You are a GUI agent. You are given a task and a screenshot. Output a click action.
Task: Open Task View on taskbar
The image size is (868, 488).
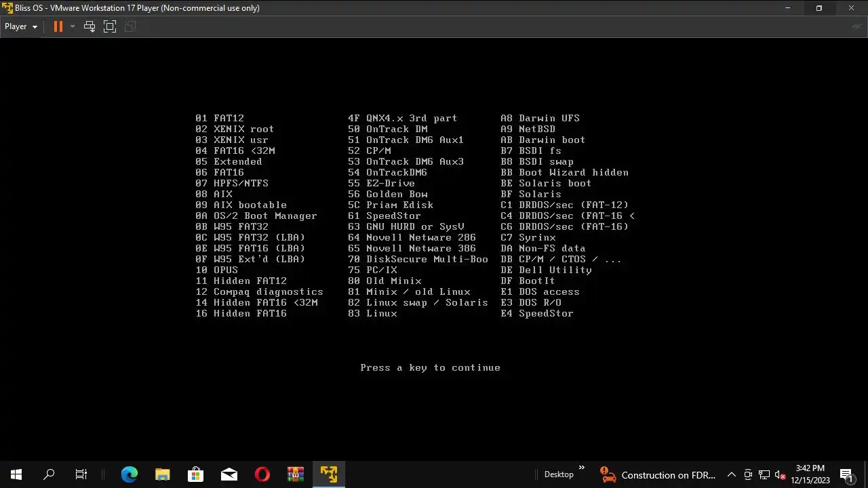tap(81, 474)
